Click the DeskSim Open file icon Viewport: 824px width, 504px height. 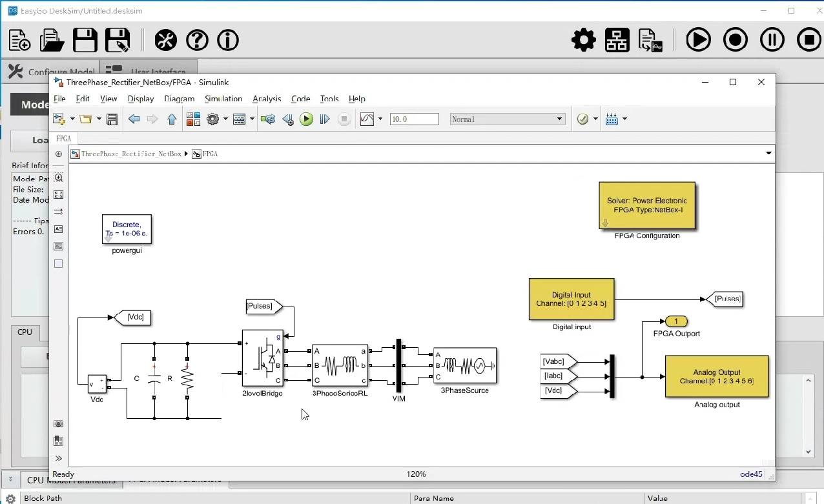tap(52, 40)
